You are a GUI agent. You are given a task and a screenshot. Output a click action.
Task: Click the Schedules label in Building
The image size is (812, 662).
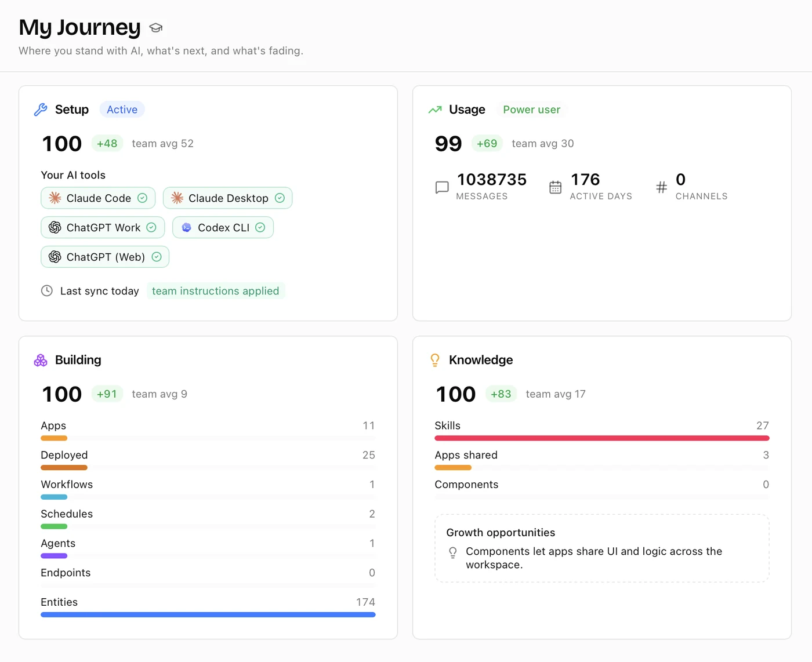pyautogui.click(x=67, y=514)
